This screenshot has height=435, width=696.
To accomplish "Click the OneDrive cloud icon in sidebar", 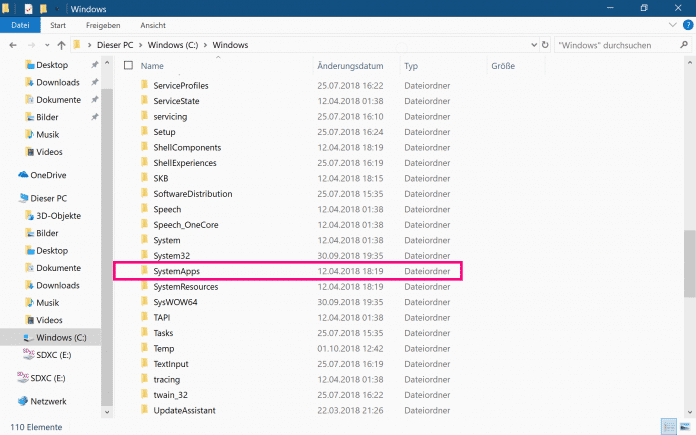I will pyautogui.click(x=24, y=175).
